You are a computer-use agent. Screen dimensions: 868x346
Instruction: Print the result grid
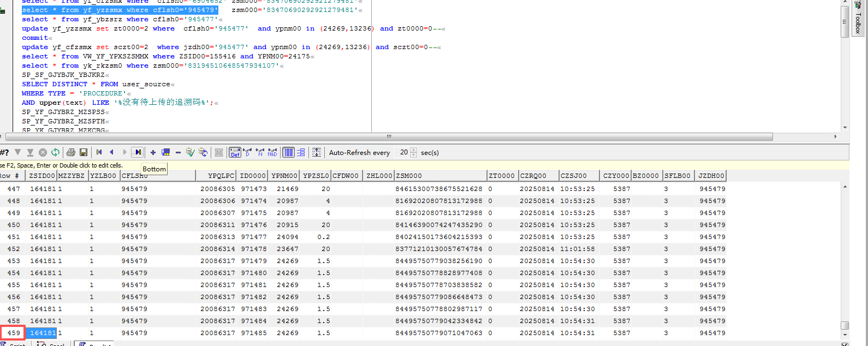pos(71,152)
